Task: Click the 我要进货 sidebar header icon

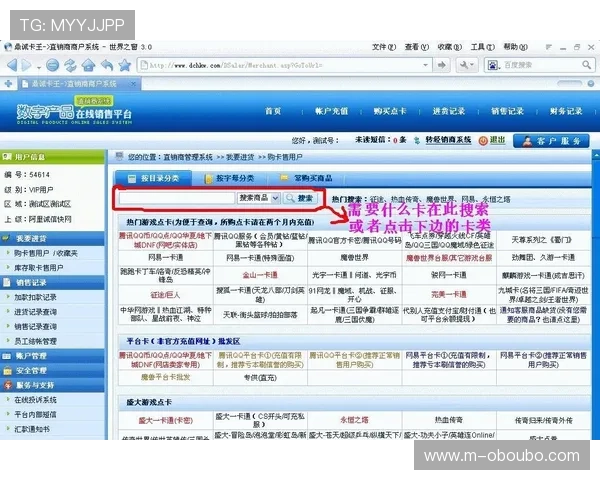Action: (7, 238)
